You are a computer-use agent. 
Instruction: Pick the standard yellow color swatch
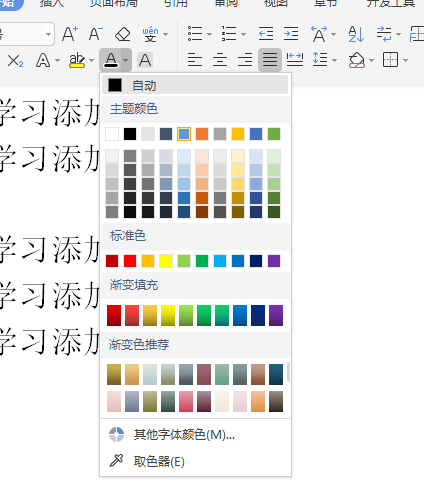[166, 261]
